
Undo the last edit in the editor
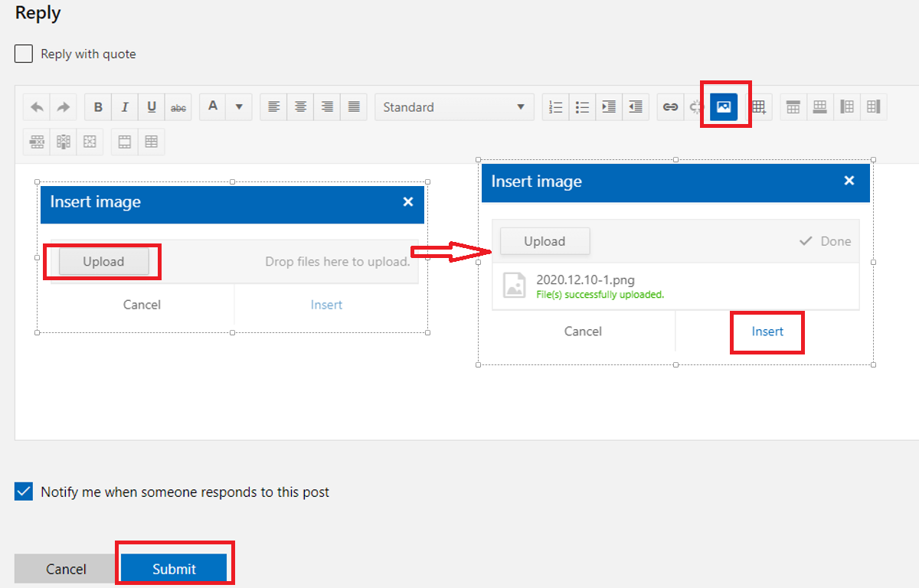point(37,107)
